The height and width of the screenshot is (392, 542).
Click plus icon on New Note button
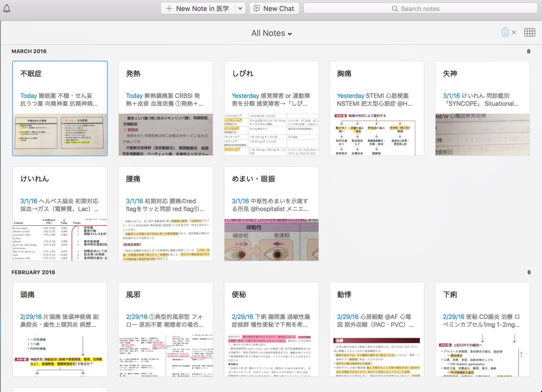[x=169, y=9]
